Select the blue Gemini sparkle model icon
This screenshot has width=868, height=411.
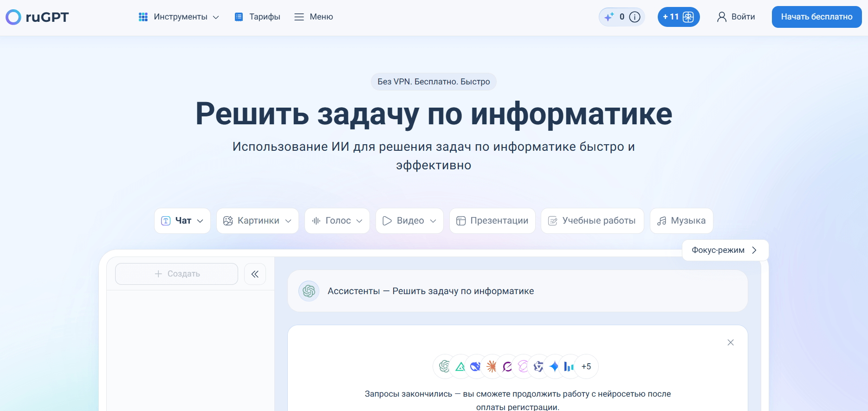[x=554, y=366]
